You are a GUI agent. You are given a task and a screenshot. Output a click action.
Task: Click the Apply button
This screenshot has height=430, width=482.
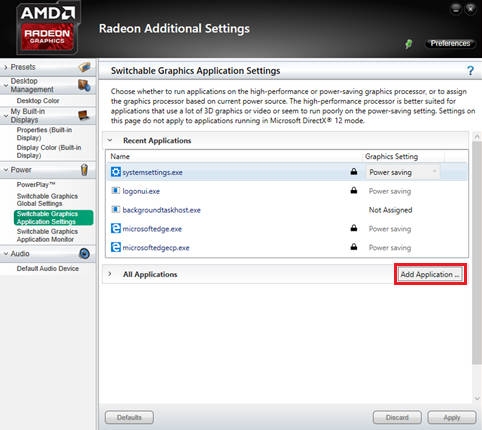(x=452, y=417)
